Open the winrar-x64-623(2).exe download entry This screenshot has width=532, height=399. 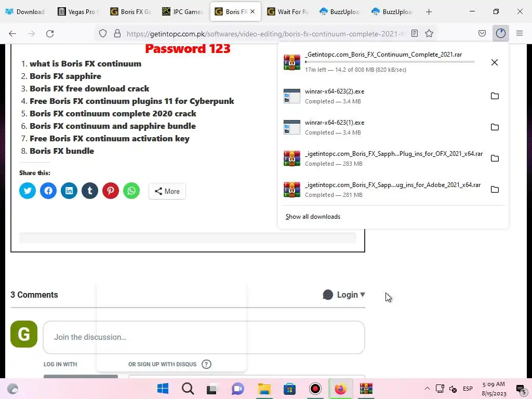pos(383,96)
